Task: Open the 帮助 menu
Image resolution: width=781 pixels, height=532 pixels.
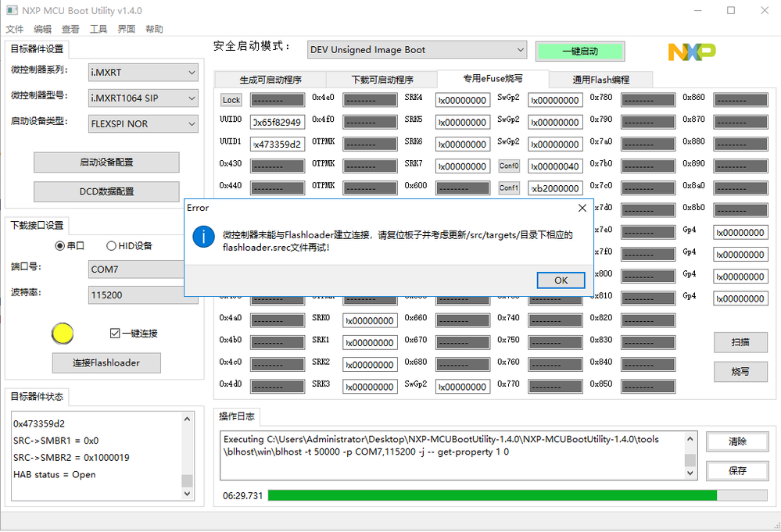Action: point(155,29)
